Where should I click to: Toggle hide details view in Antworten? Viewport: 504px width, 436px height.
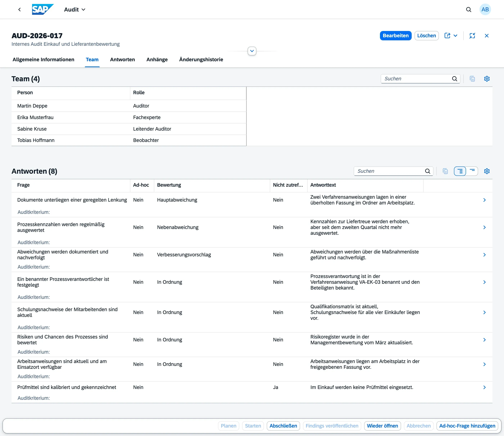coord(472,171)
